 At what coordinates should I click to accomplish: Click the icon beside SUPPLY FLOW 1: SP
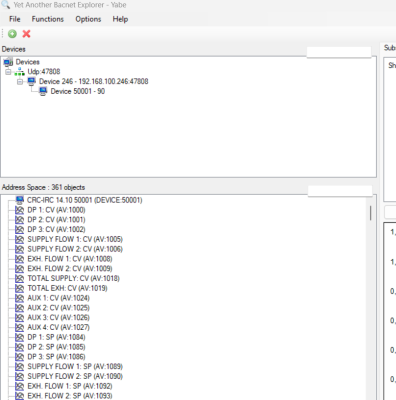pyautogui.click(x=20, y=366)
